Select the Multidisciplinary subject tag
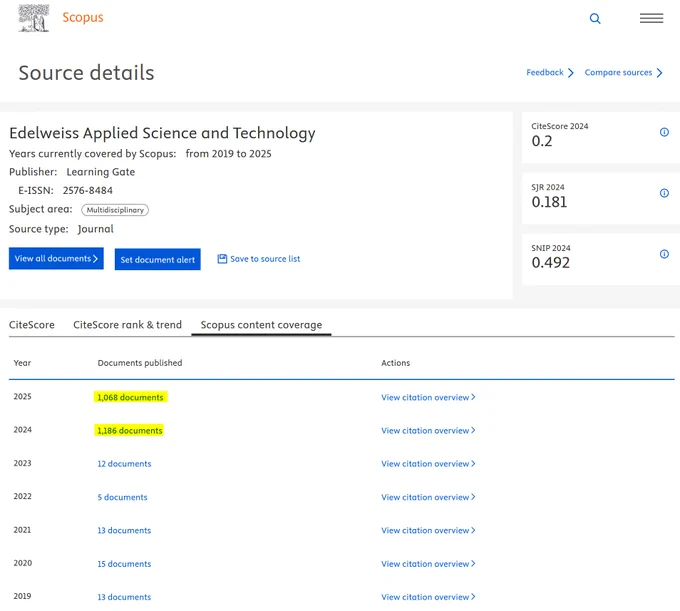680x611 pixels. [115, 210]
